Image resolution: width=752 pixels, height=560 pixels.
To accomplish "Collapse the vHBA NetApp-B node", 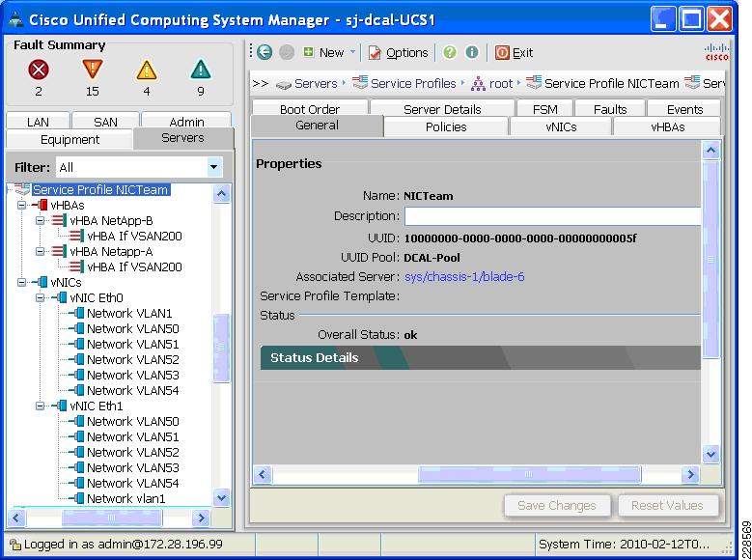I will (41, 221).
